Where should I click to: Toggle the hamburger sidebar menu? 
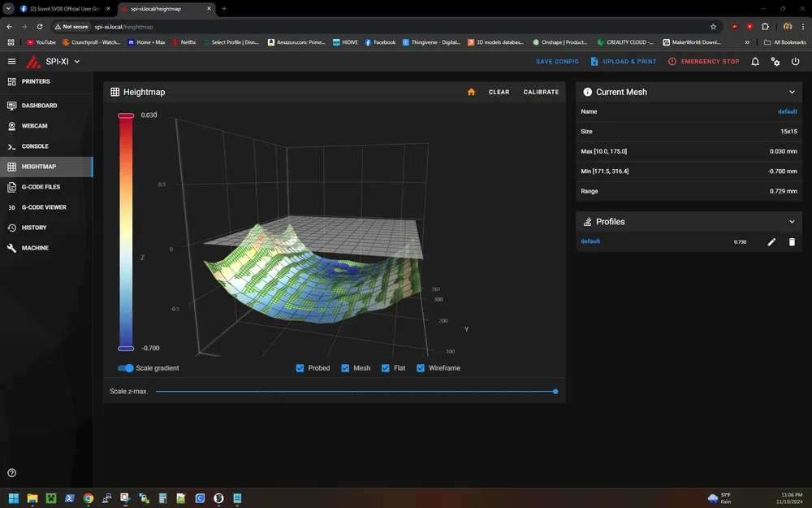[x=11, y=62]
